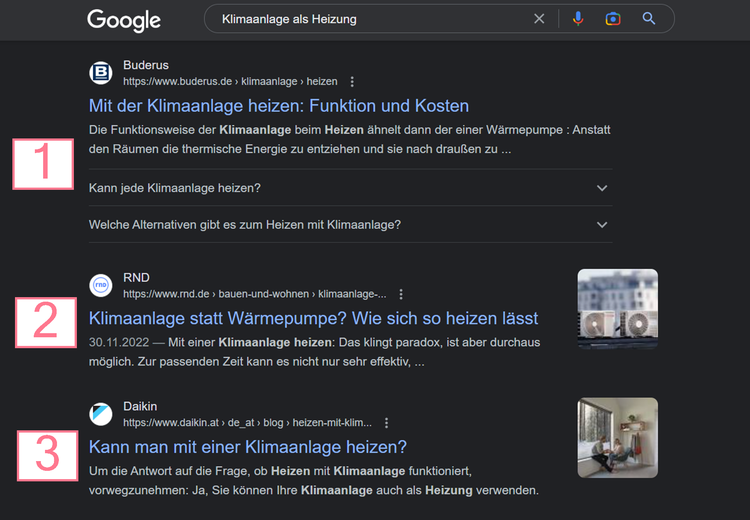Expand 'Kann jede Klimaanlage heizen?' question

tap(351, 188)
